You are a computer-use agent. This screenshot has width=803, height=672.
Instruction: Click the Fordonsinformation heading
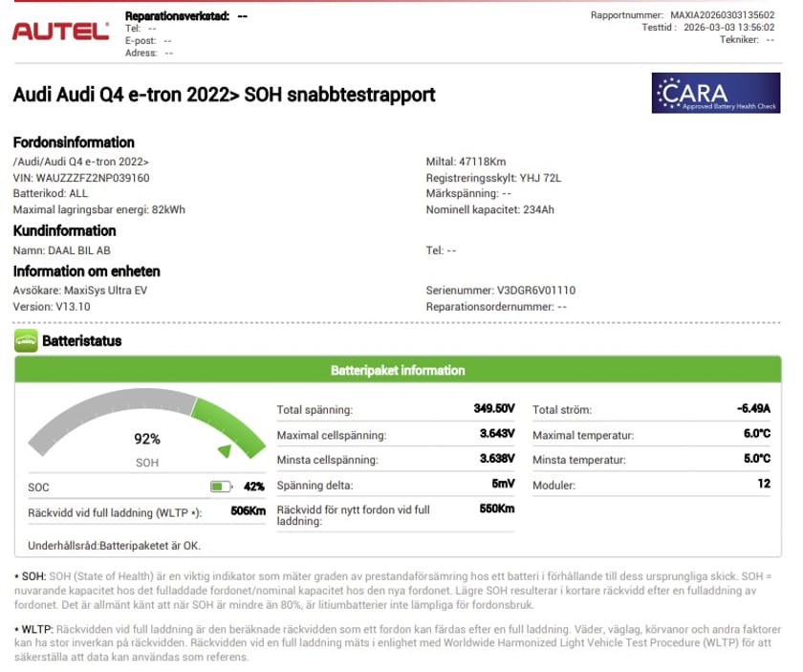(74, 141)
